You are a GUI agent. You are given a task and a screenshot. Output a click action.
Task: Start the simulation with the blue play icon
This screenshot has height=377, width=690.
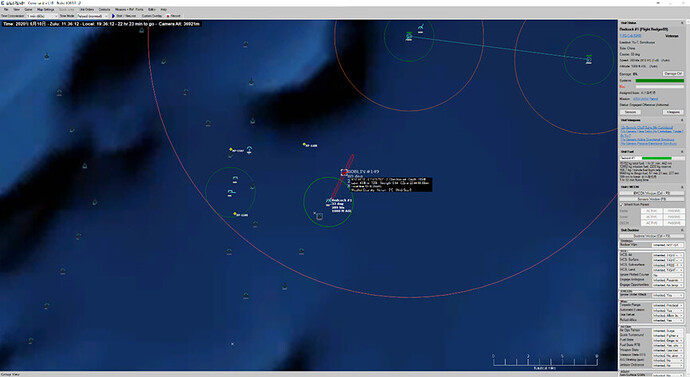[114, 15]
